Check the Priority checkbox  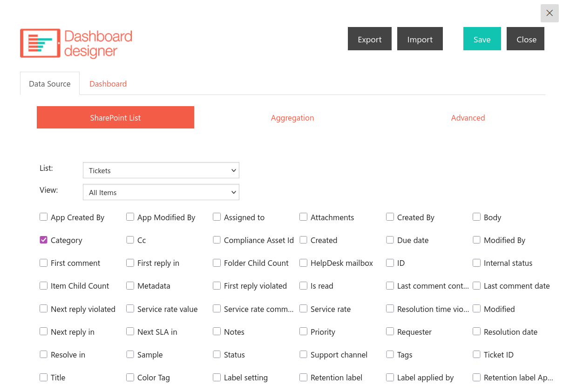click(x=303, y=331)
